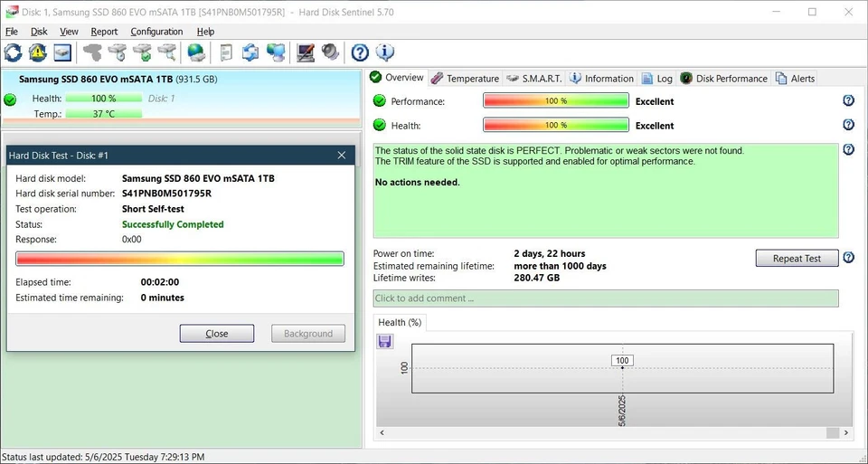
Task: Click Close button in Hard Disk Test dialog
Action: (x=217, y=334)
